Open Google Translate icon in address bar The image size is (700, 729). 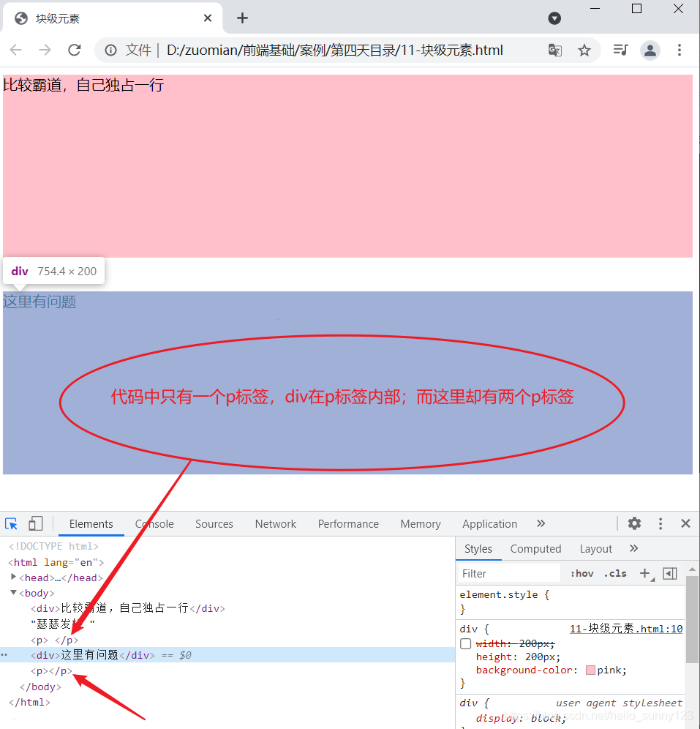554,51
